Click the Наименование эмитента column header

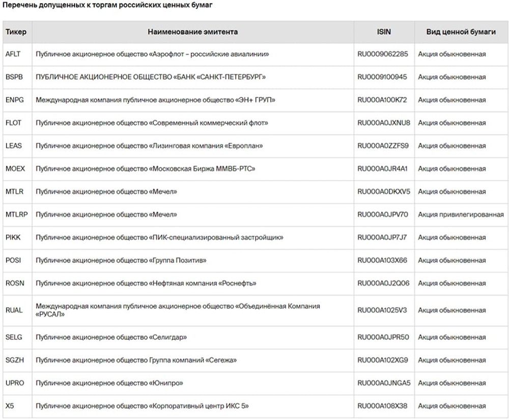point(192,32)
